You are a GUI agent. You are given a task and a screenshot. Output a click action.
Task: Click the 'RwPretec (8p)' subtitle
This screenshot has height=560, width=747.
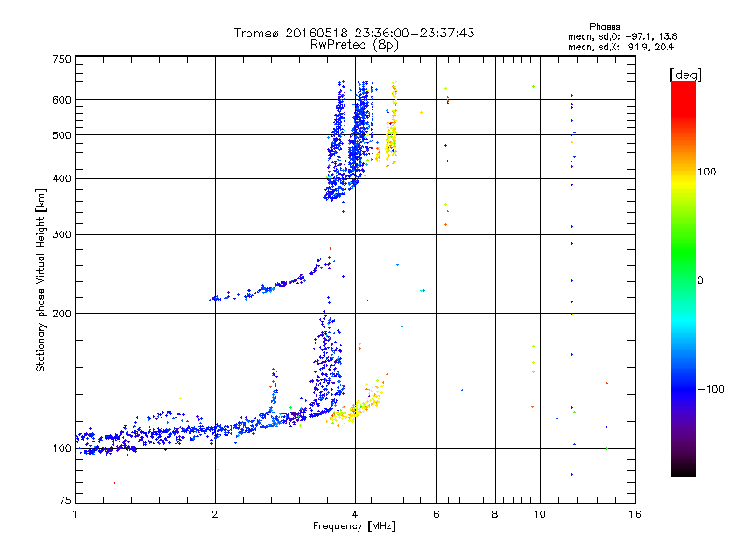354,45
